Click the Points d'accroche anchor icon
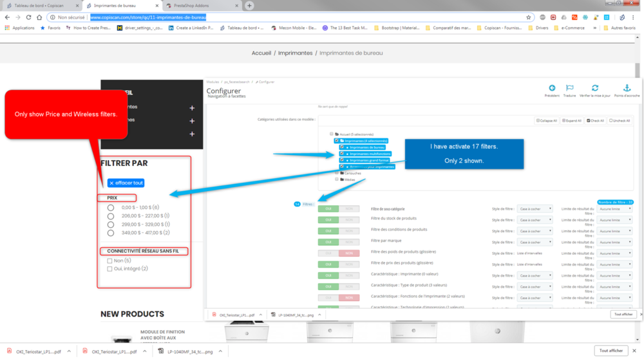The image size is (644, 359). click(x=627, y=87)
